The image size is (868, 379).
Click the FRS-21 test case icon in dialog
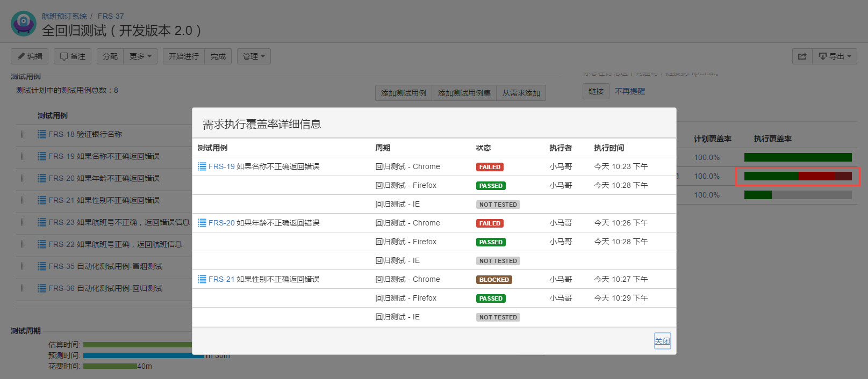click(202, 279)
